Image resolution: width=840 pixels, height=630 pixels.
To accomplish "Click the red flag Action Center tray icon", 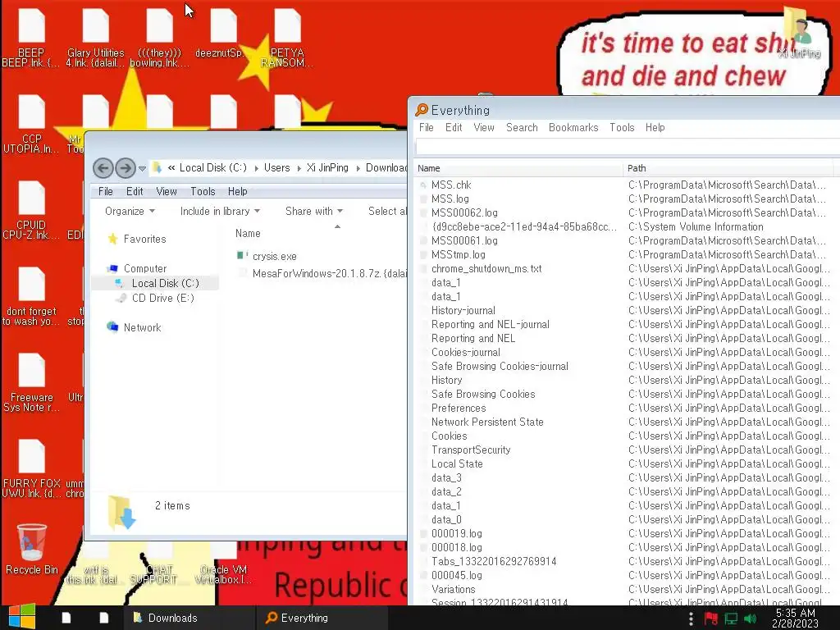I will pyautogui.click(x=711, y=619).
